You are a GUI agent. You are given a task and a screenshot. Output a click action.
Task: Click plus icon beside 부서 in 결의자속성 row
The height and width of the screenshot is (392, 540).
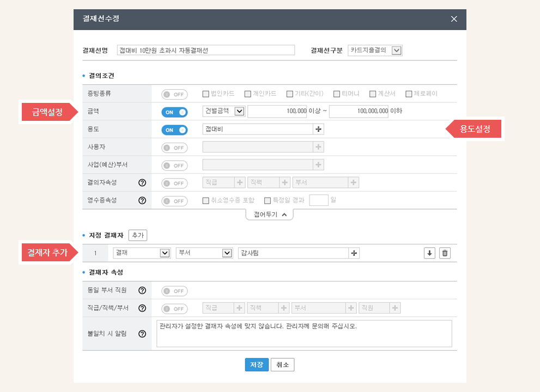coord(353,182)
